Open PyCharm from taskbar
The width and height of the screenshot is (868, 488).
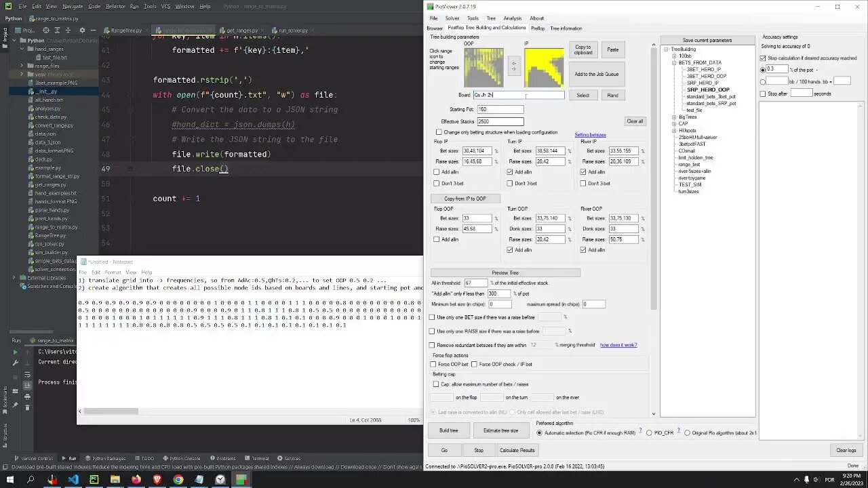coord(94,480)
